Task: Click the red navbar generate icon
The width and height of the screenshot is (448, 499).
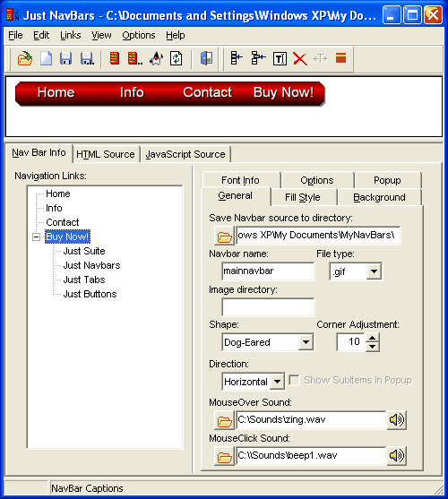Action: pos(114,58)
